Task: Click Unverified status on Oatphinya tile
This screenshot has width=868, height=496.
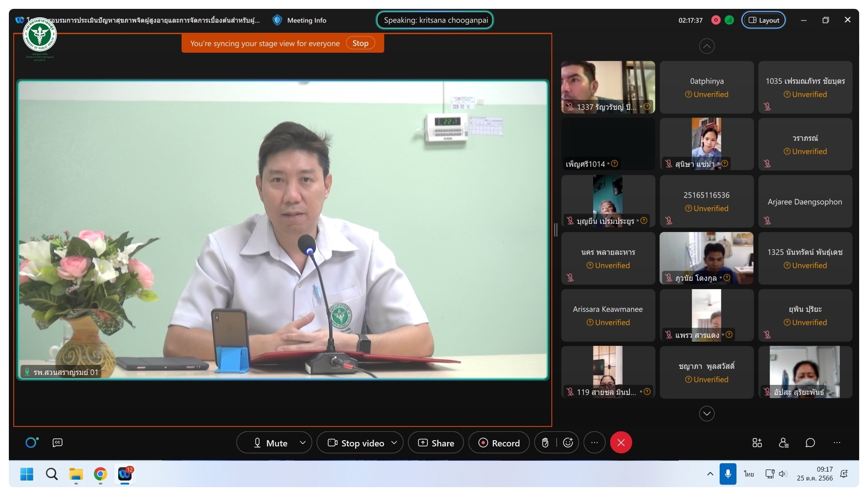Action: [x=706, y=94]
